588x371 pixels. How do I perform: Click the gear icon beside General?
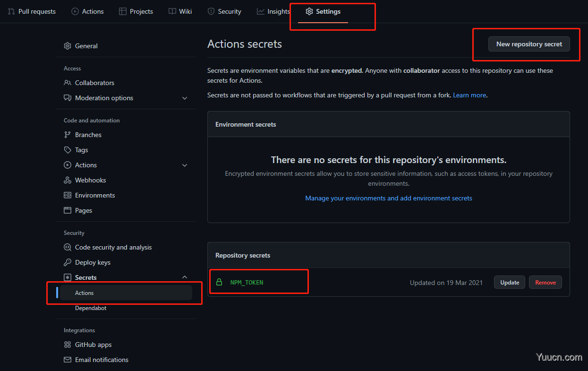coord(68,46)
